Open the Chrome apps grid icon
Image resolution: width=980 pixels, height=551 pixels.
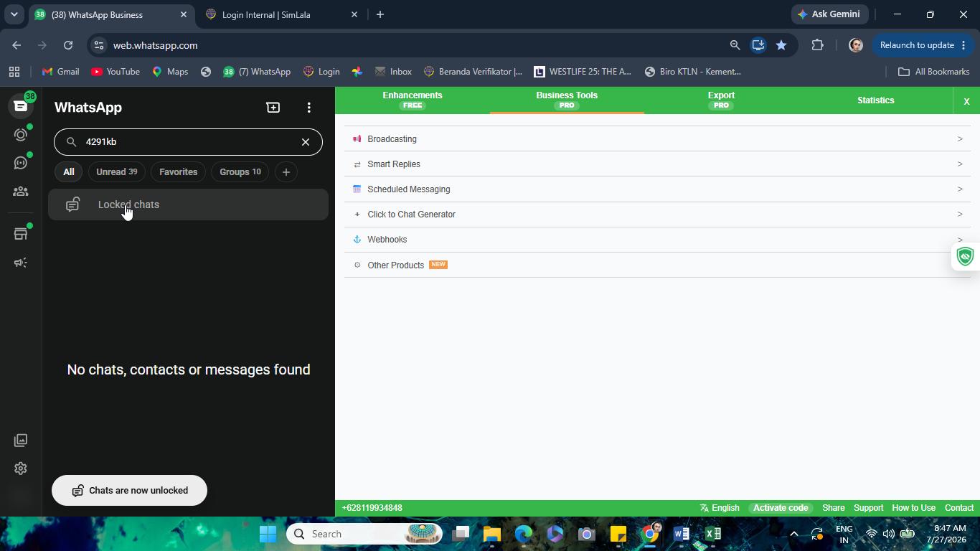(14, 72)
